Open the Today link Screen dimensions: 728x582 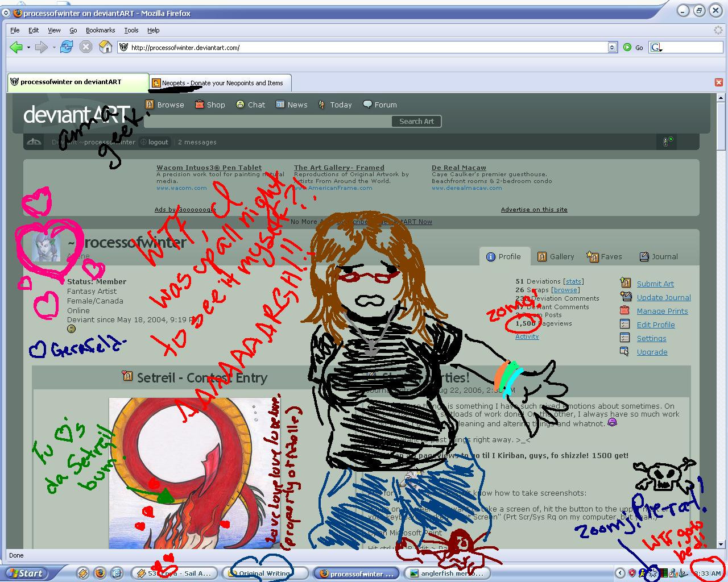[x=335, y=105]
